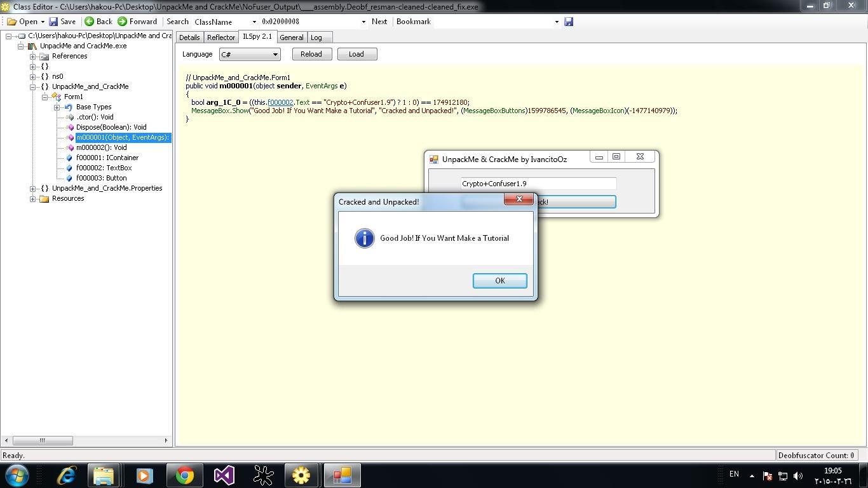This screenshot has height=488, width=868.
Task: Click the save bookmark disk icon
Action: [x=569, y=22]
